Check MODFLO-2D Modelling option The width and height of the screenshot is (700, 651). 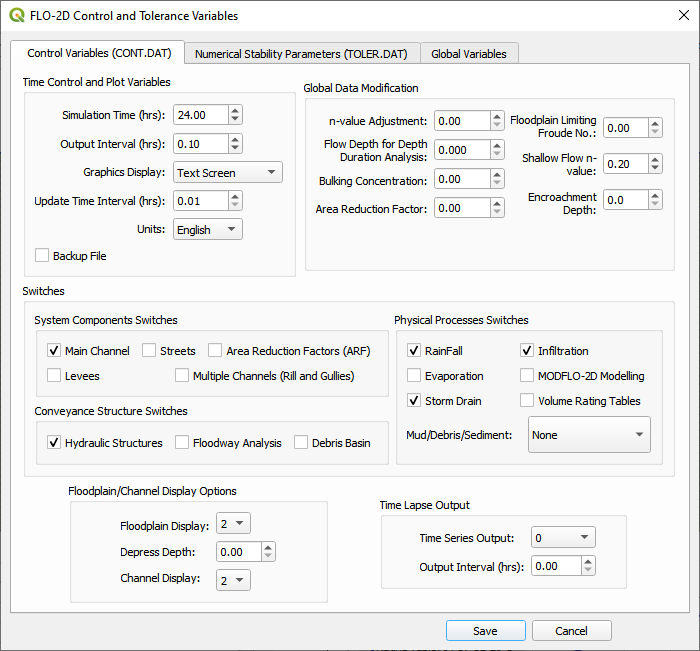click(527, 376)
